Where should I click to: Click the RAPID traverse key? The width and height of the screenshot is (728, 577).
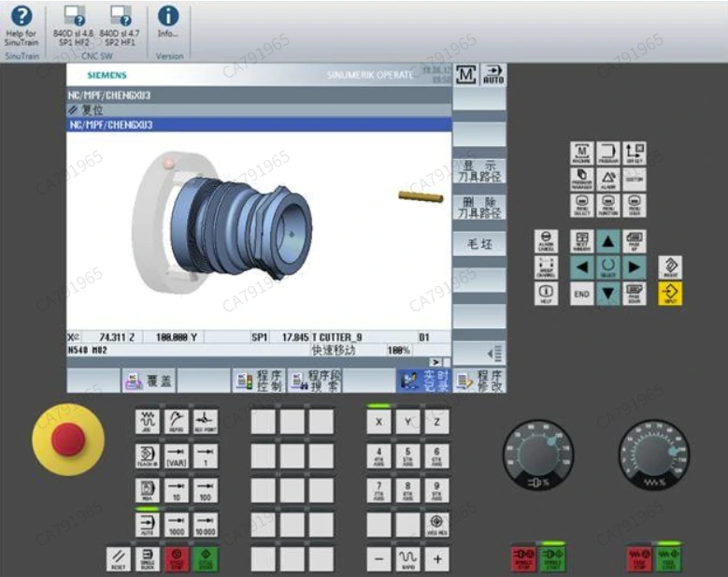click(x=407, y=559)
